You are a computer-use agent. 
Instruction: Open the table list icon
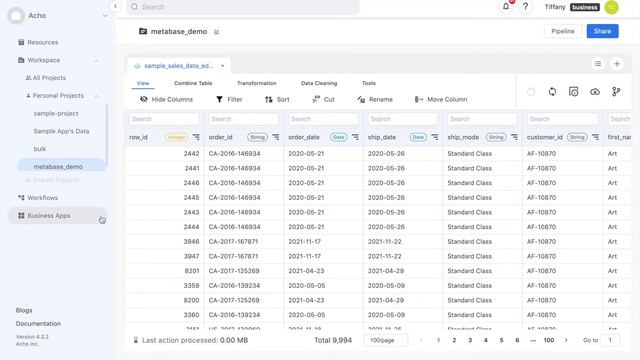click(x=598, y=64)
